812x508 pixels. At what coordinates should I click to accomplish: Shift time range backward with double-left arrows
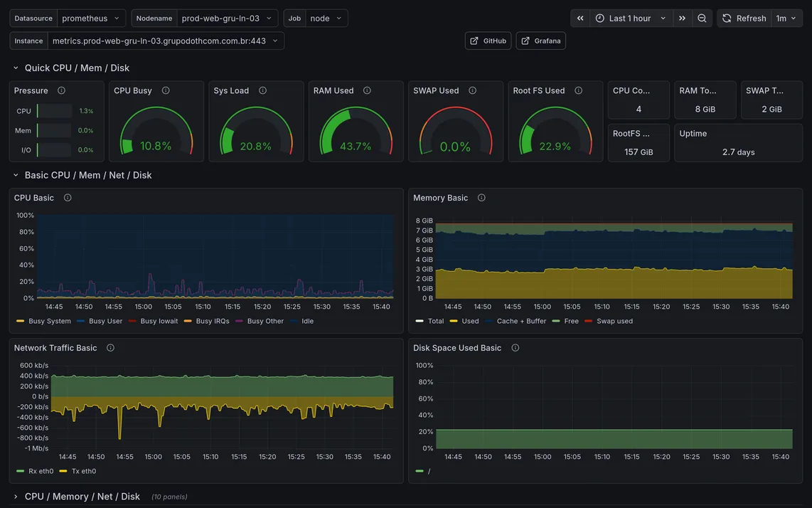[580, 18]
